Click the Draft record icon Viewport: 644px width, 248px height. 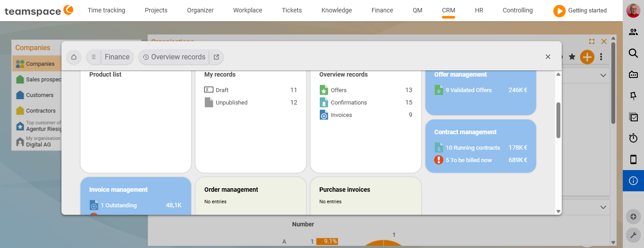209,90
